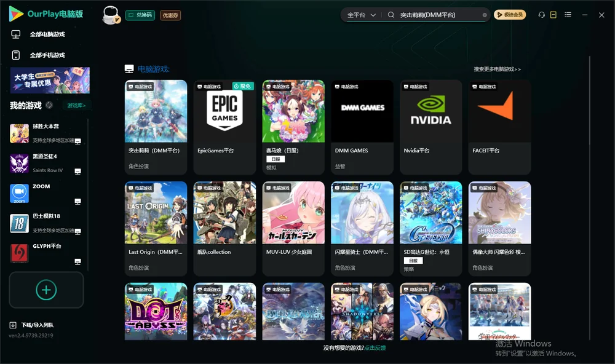The image size is (615, 364).
Task: Open ZOOM from my games list
Action: coord(46,193)
